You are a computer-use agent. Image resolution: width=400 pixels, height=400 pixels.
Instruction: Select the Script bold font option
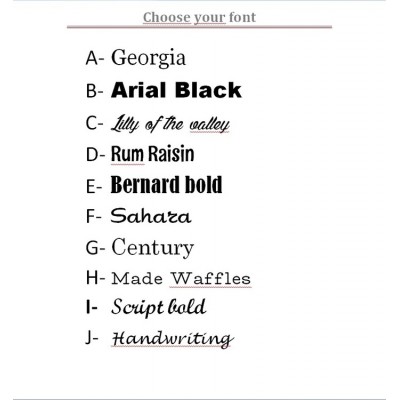coord(158,307)
